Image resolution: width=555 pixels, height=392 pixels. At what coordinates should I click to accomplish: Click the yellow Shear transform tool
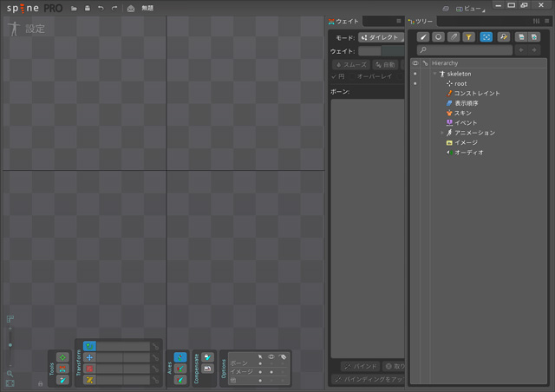89,380
